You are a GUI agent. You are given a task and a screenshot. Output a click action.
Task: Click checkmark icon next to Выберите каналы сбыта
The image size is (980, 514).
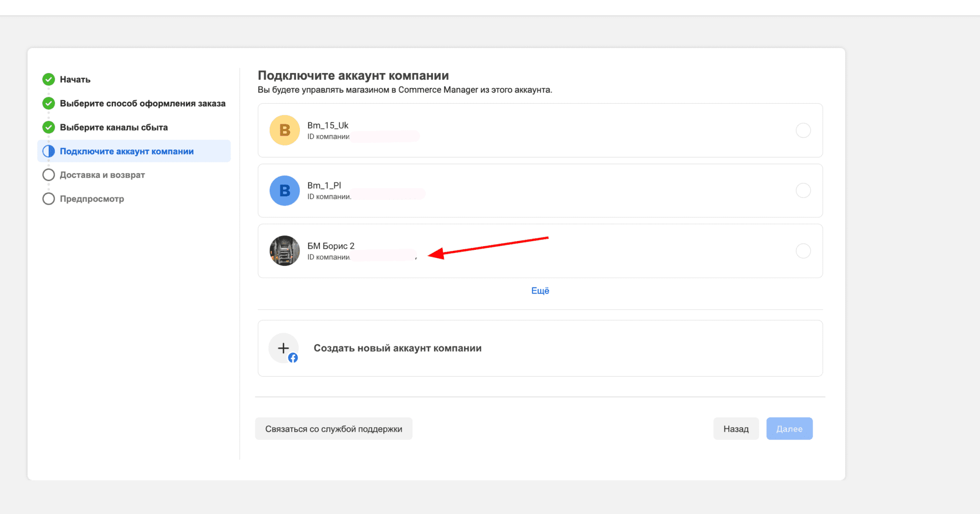tap(49, 127)
